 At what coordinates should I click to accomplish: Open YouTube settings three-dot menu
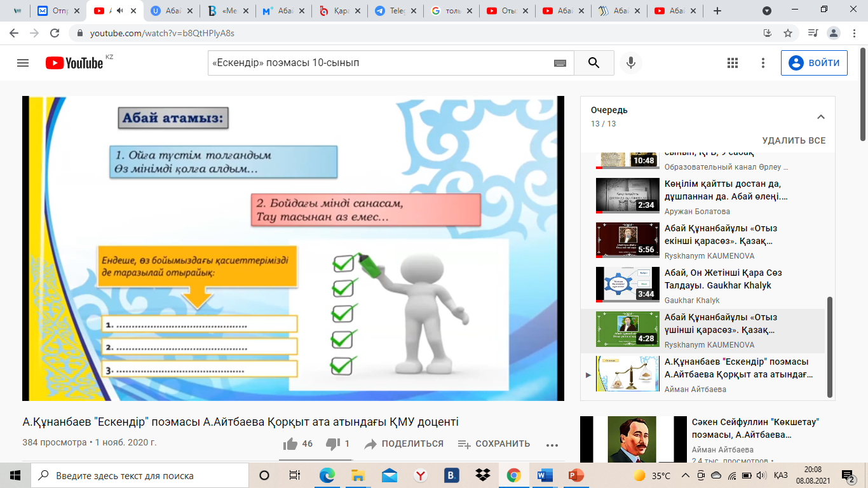(x=764, y=63)
